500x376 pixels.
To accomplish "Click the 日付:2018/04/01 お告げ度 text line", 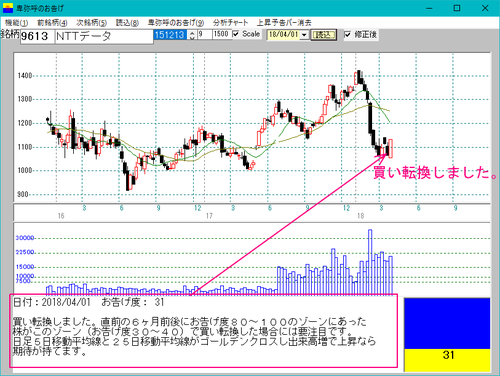I will (89, 302).
